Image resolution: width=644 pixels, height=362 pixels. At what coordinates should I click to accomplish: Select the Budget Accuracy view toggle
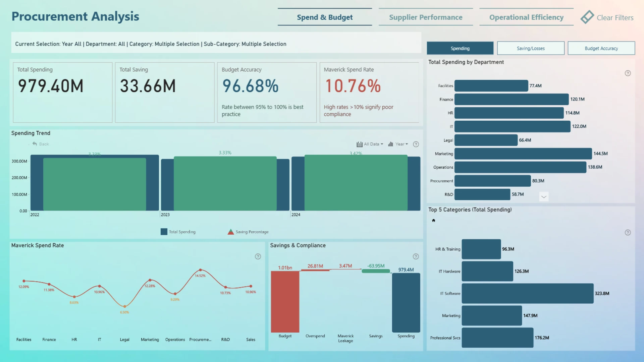(x=601, y=48)
